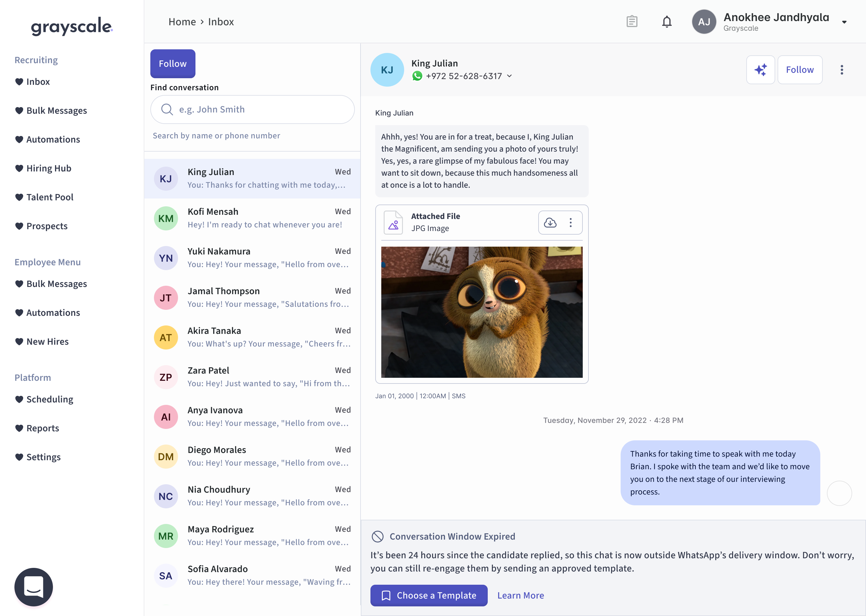866x616 pixels.
Task: Open Jamal Thompson conversation
Action: (252, 298)
